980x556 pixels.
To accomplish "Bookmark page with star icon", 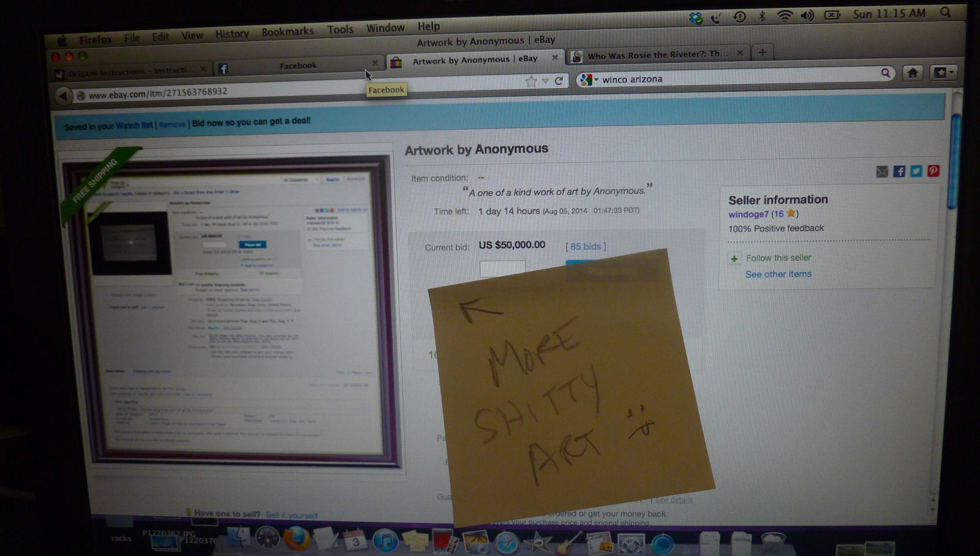I will [531, 81].
